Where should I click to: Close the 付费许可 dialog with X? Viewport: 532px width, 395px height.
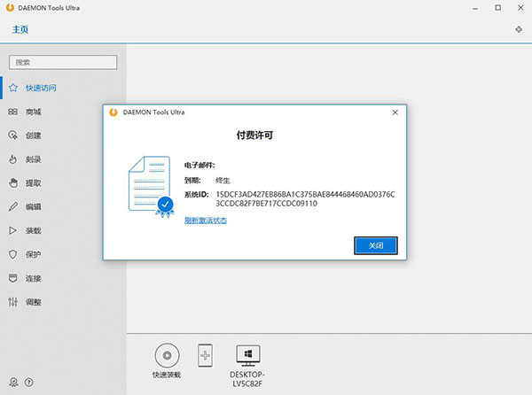click(395, 112)
